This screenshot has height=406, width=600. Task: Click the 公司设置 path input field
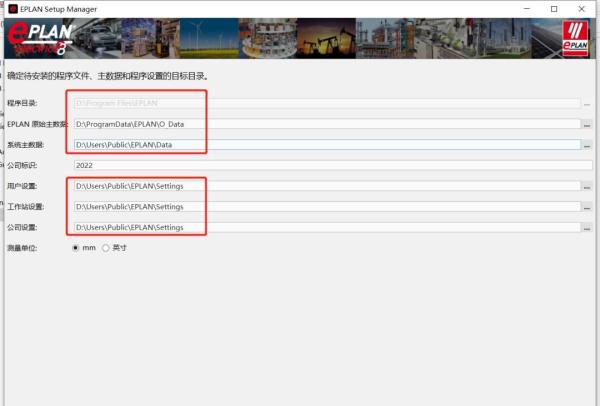(327, 227)
